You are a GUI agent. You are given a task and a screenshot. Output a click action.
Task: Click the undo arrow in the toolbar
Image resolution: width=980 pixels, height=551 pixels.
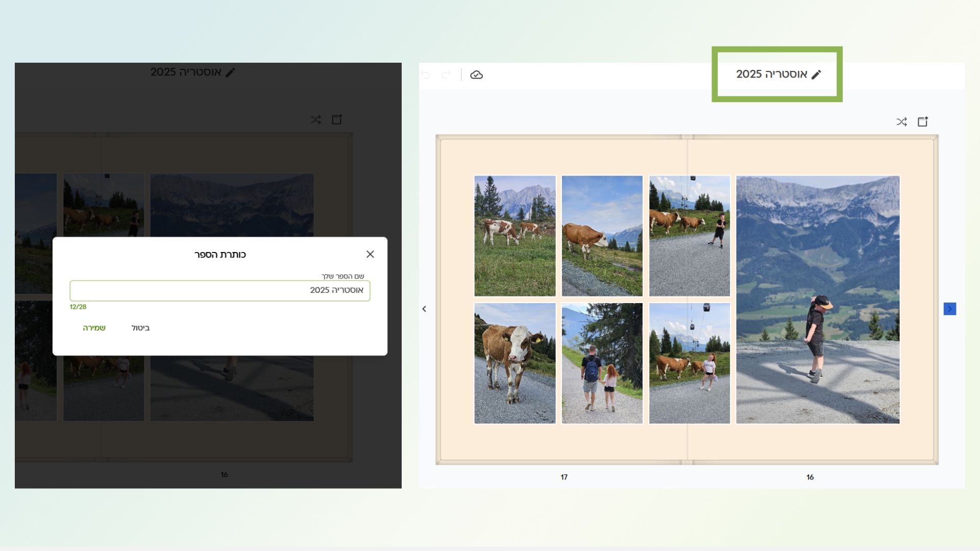point(426,75)
